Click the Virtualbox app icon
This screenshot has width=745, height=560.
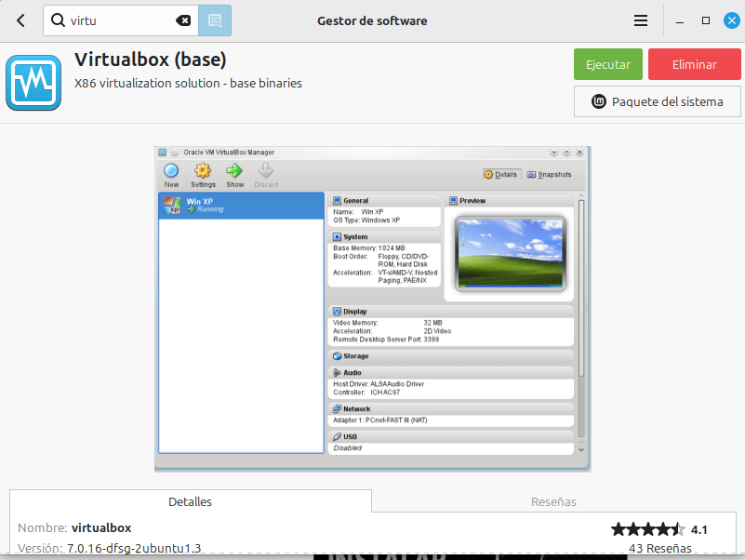[x=33, y=83]
